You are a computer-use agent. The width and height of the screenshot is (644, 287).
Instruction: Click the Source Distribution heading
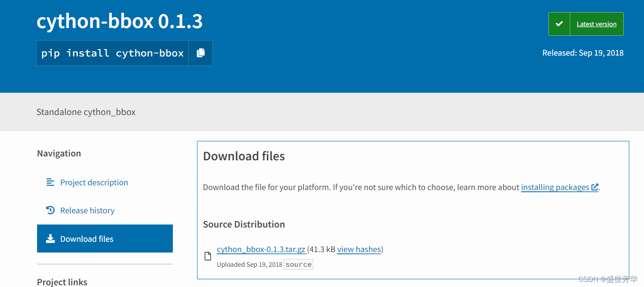(244, 224)
